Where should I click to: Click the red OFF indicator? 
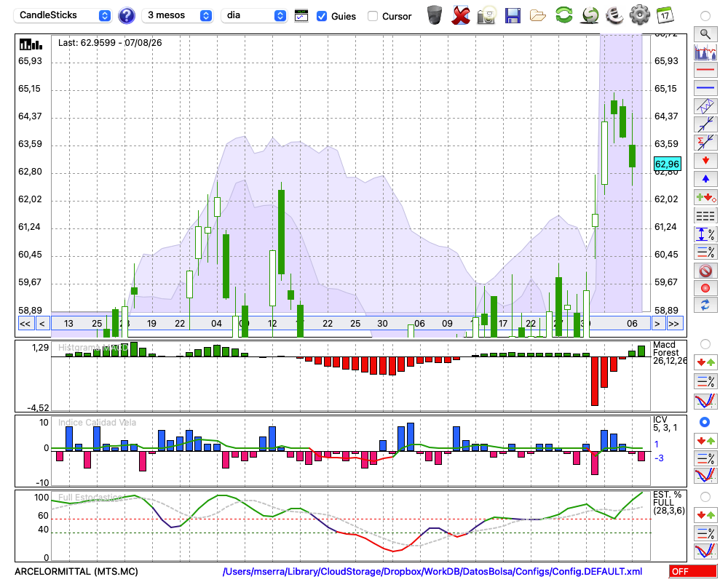click(x=693, y=571)
